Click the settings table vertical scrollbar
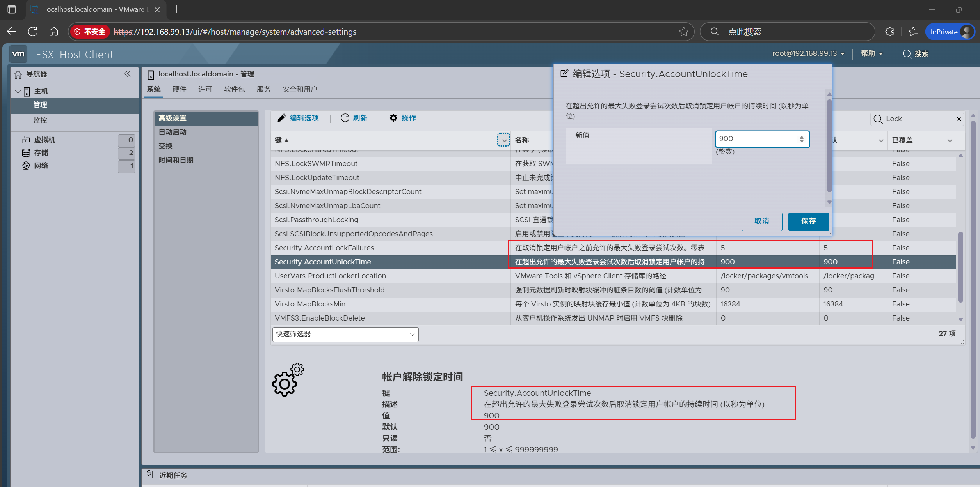The width and height of the screenshot is (980, 487). coord(960,267)
